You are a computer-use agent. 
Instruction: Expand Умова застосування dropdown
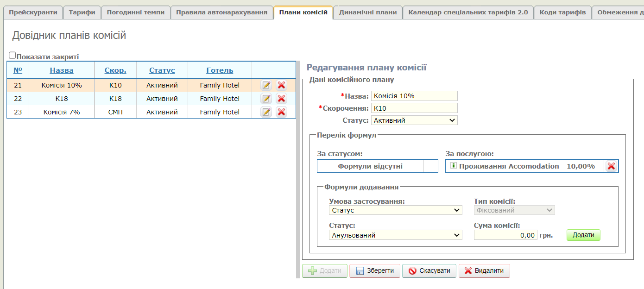point(395,210)
